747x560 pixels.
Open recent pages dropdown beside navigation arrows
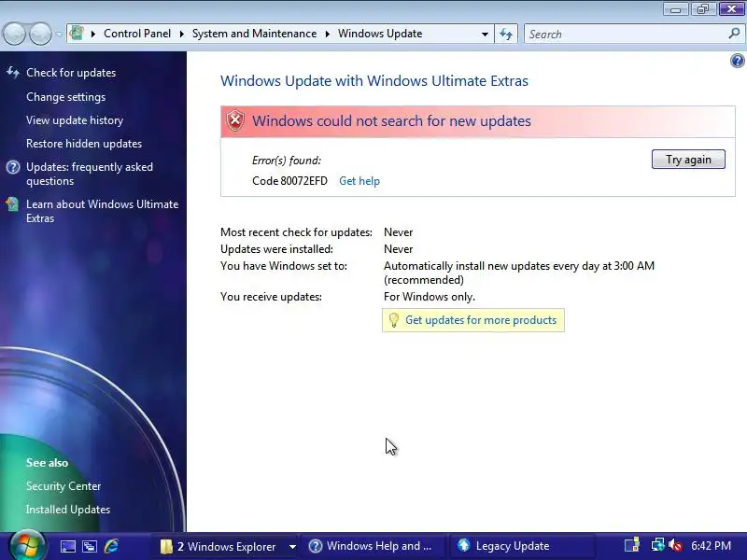coord(59,35)
